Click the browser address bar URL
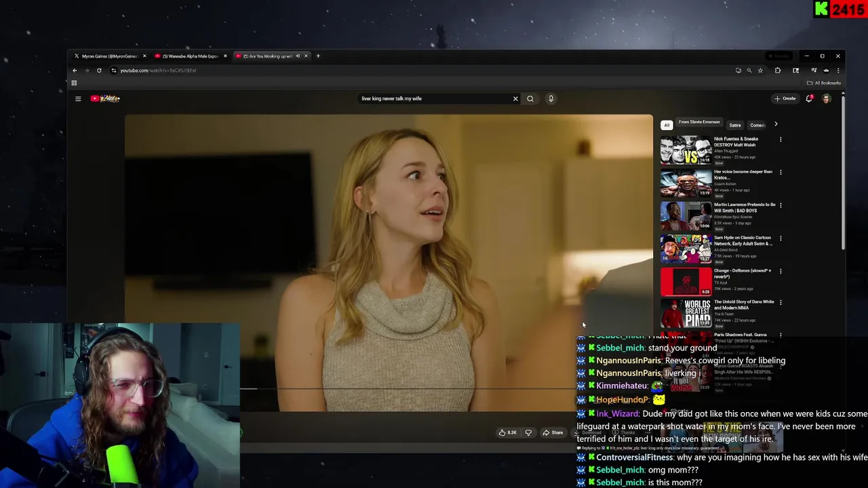This screenshot has height=488, width=868. point(158,70)
